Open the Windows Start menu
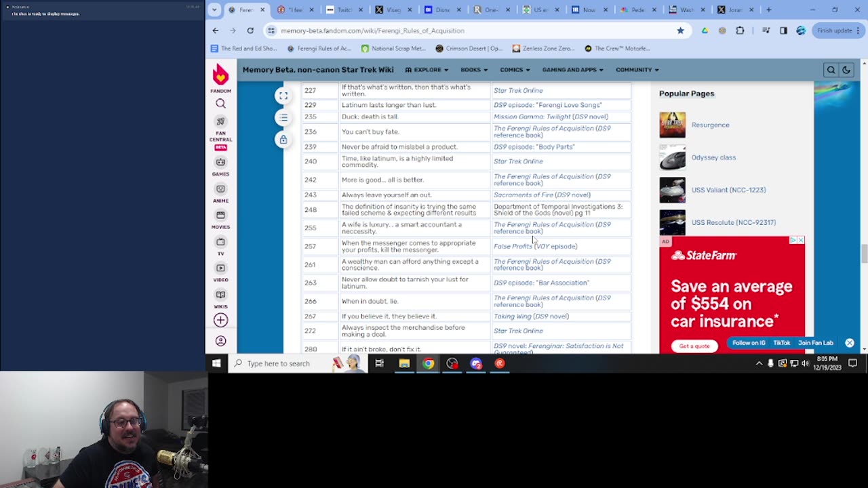Viewport: 868px width, 488px height. pyautogui.click(x=216, y=363)
